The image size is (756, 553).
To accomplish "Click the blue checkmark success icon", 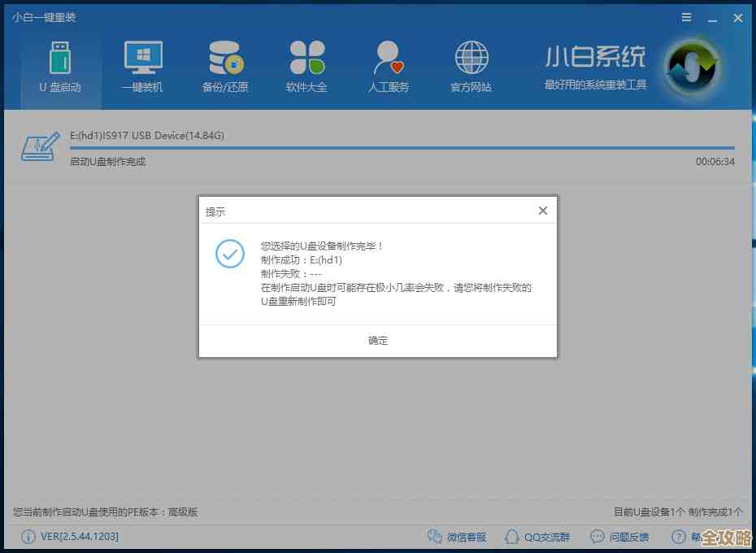I will pyautogui.click(x=230, y=255).
